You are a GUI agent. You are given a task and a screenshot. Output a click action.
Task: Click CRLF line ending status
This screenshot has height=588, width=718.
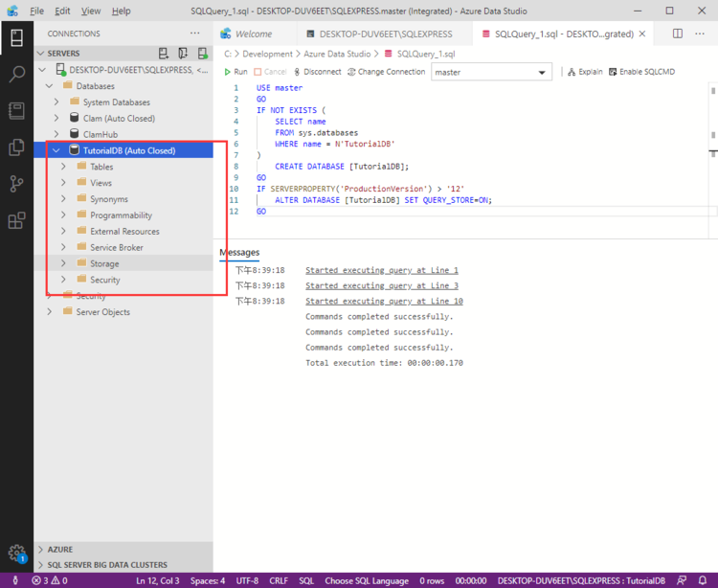pos(279,580)
